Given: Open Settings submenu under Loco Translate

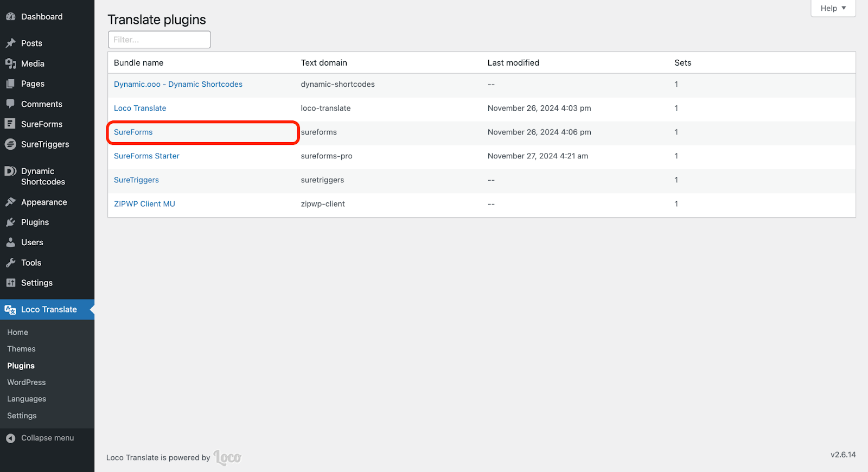Looking at the screenshot, I should (x=22, y=416).
